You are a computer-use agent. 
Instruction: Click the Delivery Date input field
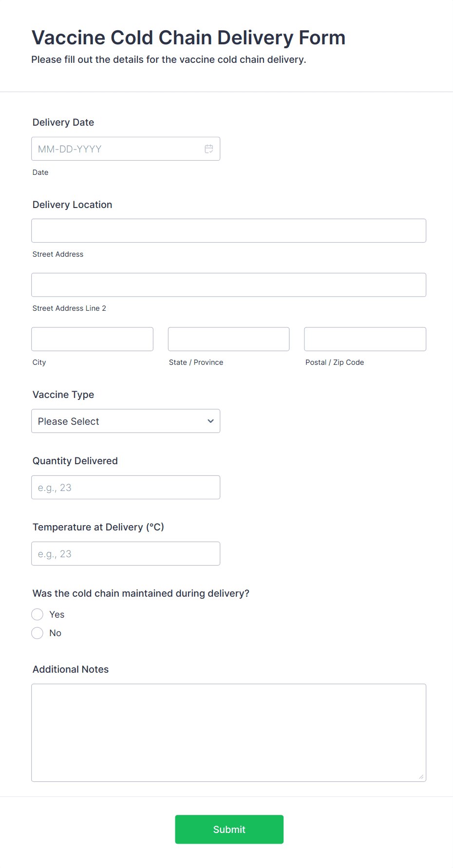coord(117,149)
